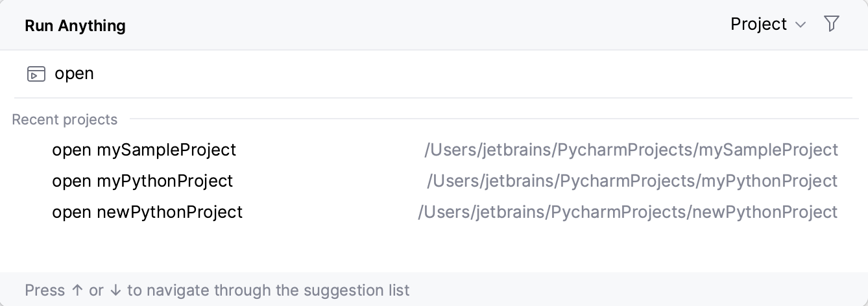Click empty space right of typed open text

pyautogui.click(x=454, y=74)
